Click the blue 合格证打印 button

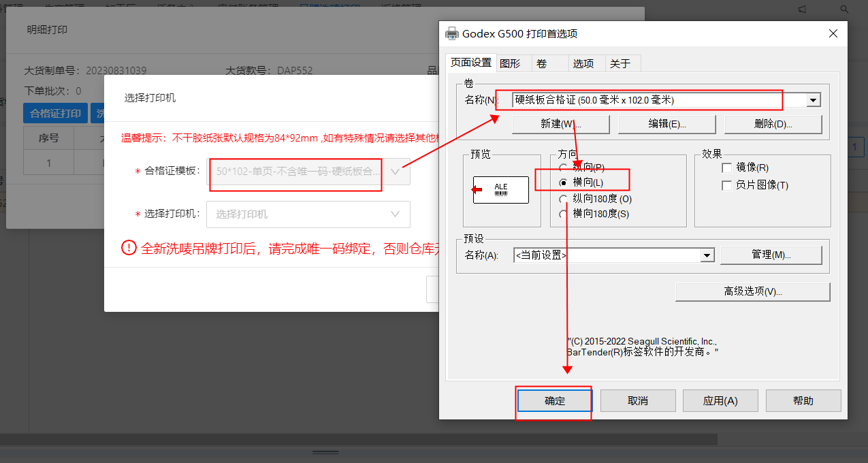click(55, 114)
